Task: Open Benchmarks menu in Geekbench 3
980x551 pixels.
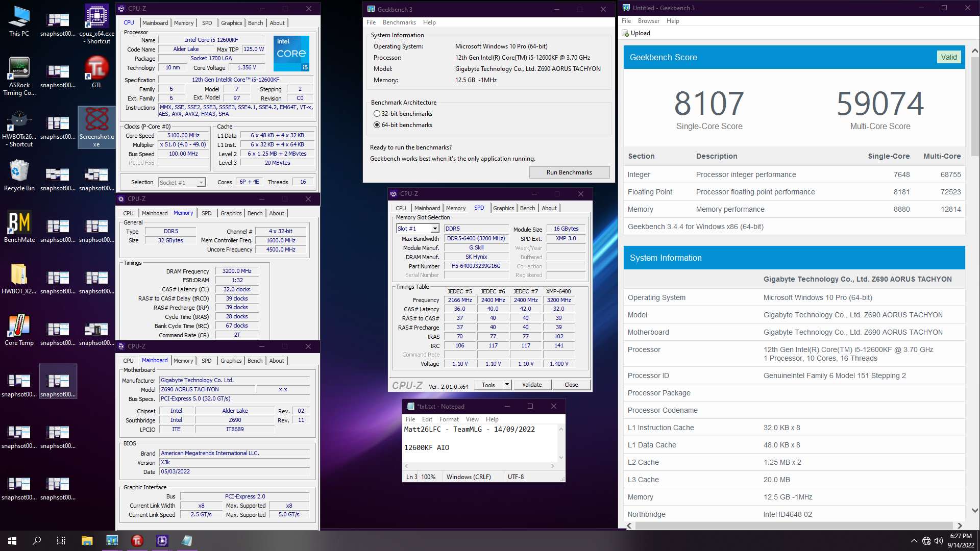Action: coord(399,22)
